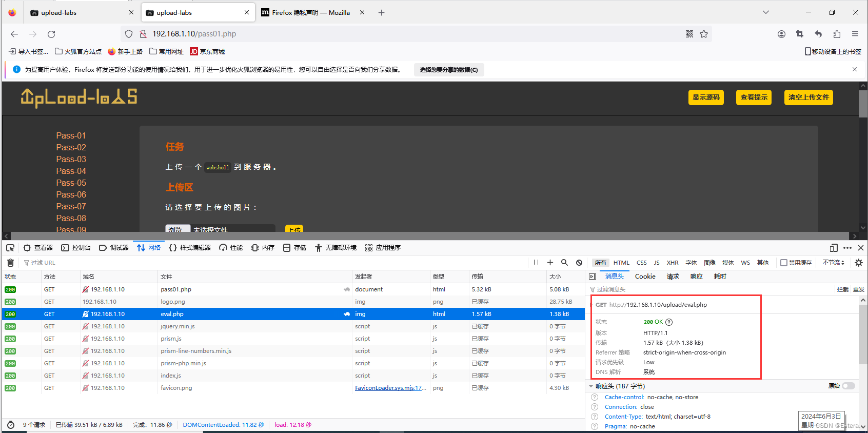Open the Firefox hamburger menu
This screenshot has width=868, height=433.
pyautogui.click(x=855, y=34)
